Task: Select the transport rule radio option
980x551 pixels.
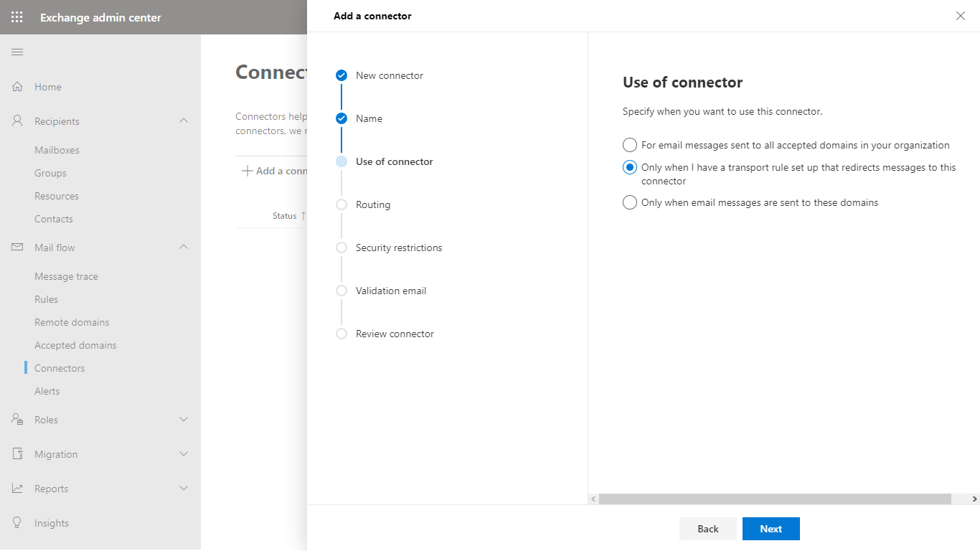Action: click(x=630, y=167)
